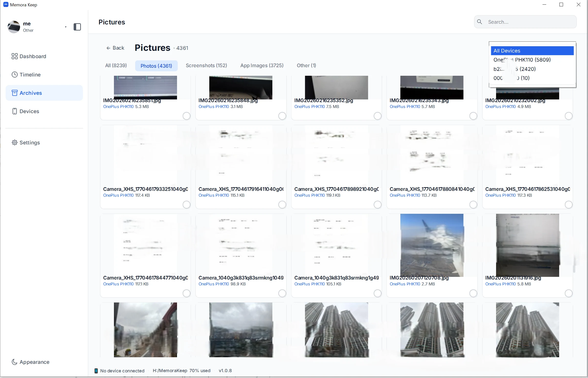Open Timeline from the sidebar
The width and height of the screenshot is (588, 378).
tap(44, 75)
